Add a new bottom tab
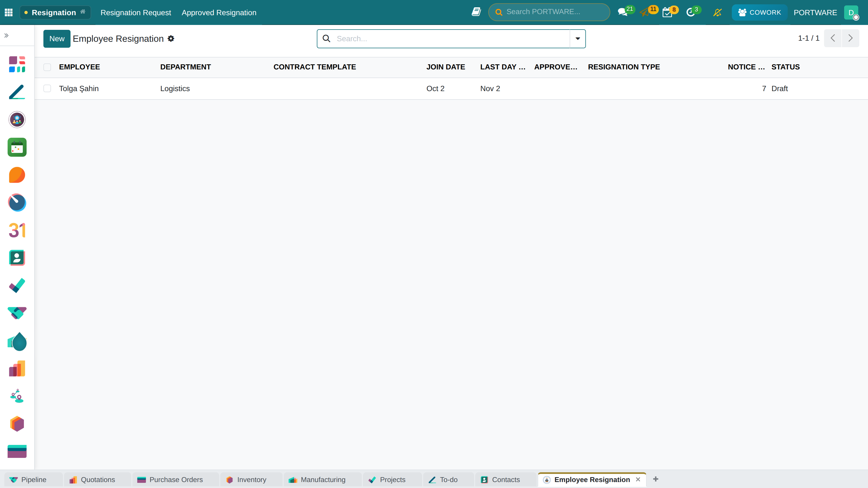868x488 pixels. [x=656, y=479]
